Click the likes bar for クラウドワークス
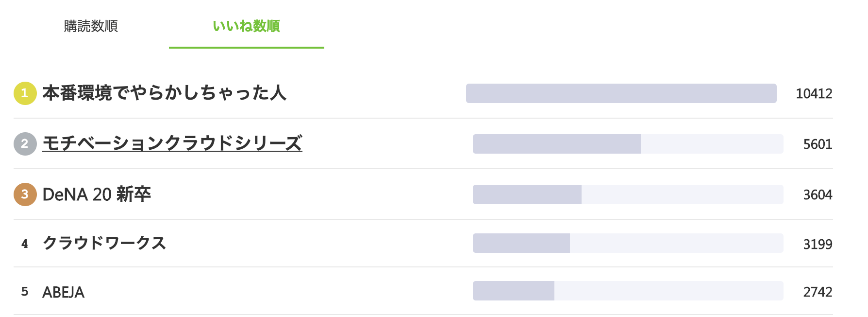The image size is (868, 317). pos(628,243)
